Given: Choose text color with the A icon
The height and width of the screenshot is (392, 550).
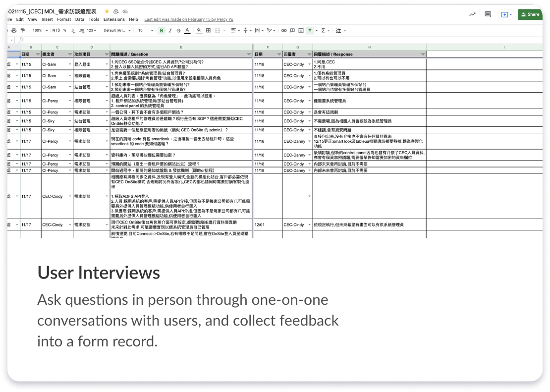Looking at the screenshot, I should (x=187, y=31).
